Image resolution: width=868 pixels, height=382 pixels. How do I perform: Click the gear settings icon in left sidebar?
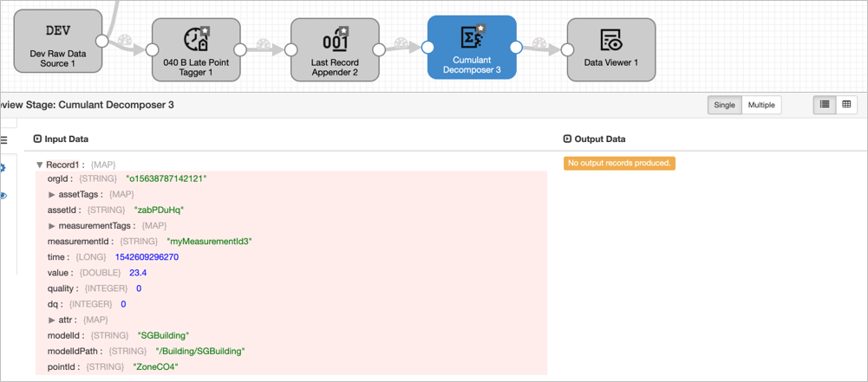pos(3,167)
